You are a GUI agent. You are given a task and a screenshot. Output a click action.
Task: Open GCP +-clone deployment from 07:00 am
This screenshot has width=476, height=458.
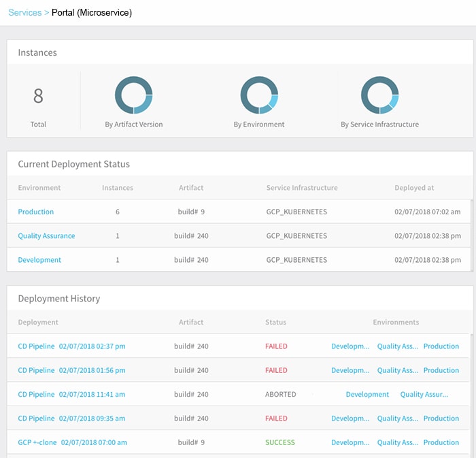point(72,442)
